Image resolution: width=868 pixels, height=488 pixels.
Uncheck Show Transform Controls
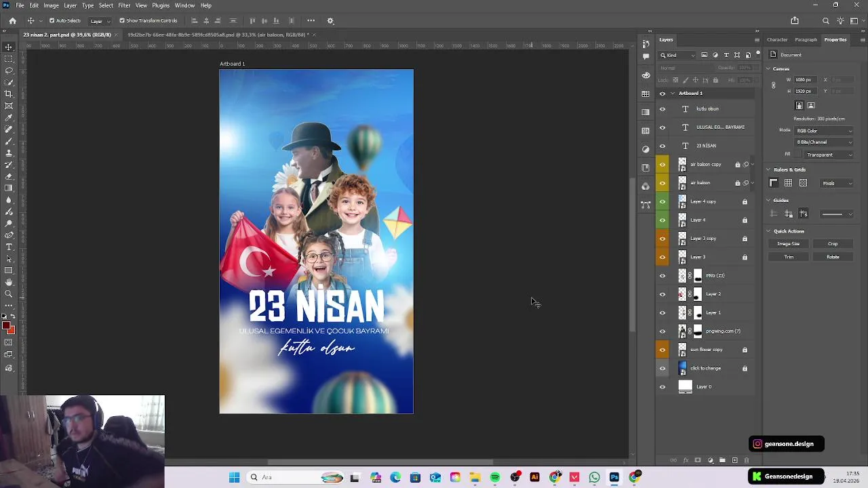(122, 21)
